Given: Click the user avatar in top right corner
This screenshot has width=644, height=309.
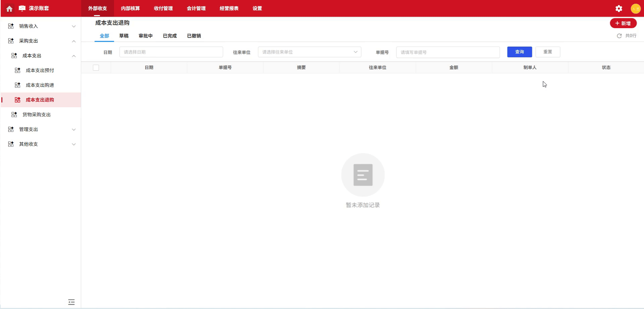Looking at the screenshot, I should click(x=636, y=8).
